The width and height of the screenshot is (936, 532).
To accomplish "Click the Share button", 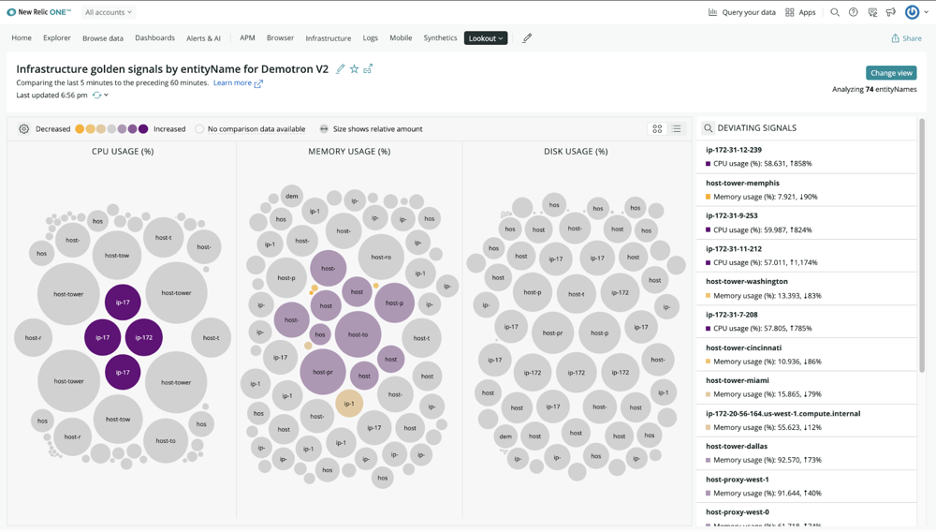I will [906, 38].
